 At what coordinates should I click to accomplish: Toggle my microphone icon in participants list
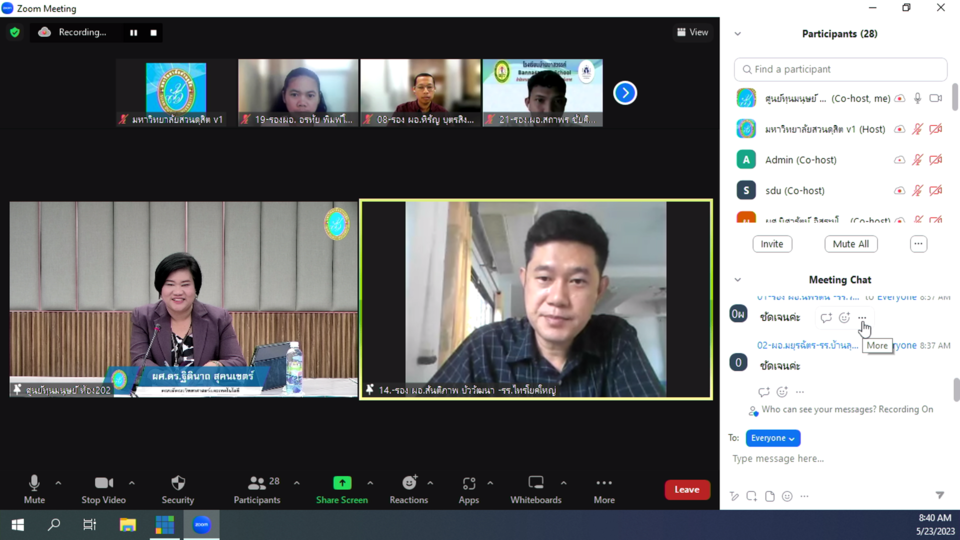click(918, 98)
